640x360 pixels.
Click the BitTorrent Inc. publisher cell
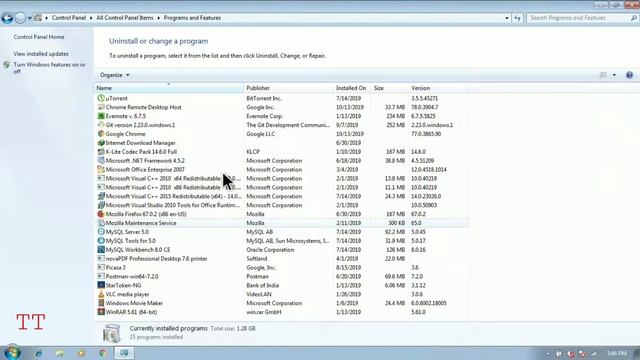click(264, 98)
